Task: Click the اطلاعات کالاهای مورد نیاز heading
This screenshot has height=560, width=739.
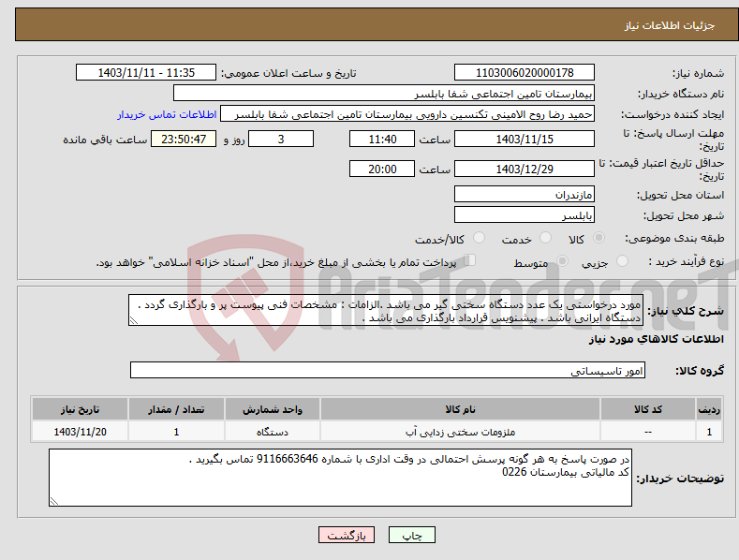Action: [656, 339]
